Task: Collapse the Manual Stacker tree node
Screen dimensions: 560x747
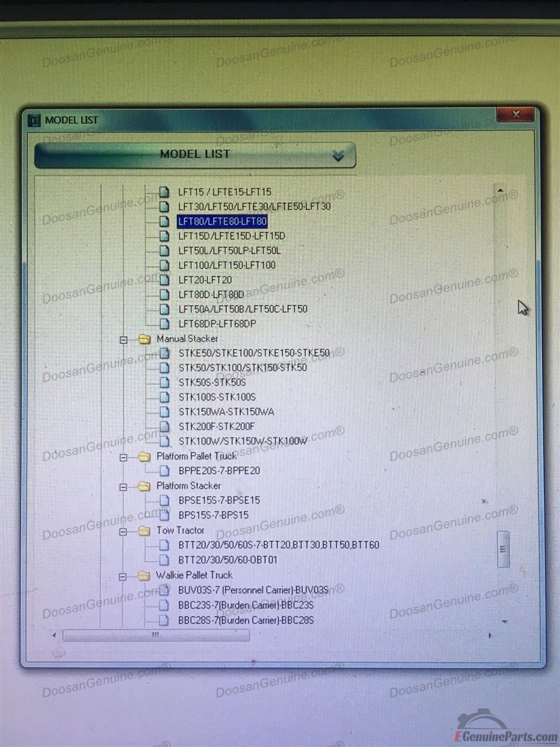Action: click(124, 340)
